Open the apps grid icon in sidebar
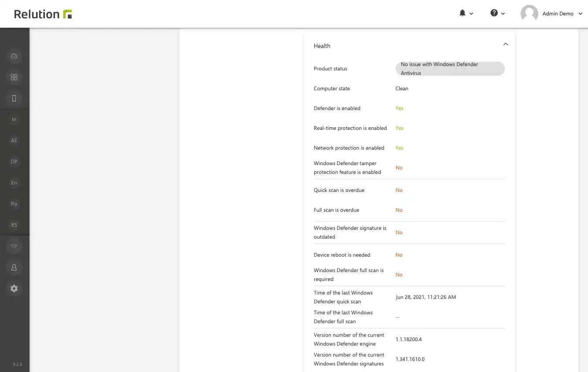 click(x=14, y=77)
